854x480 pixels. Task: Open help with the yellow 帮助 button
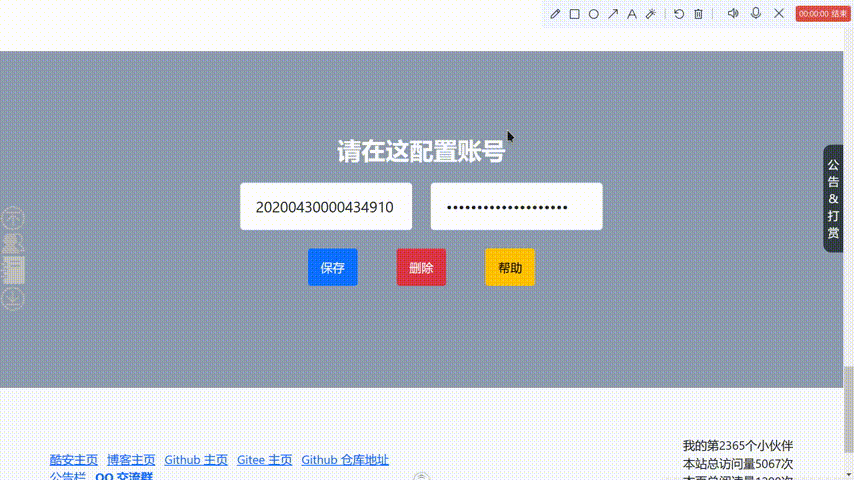point(510,268)
